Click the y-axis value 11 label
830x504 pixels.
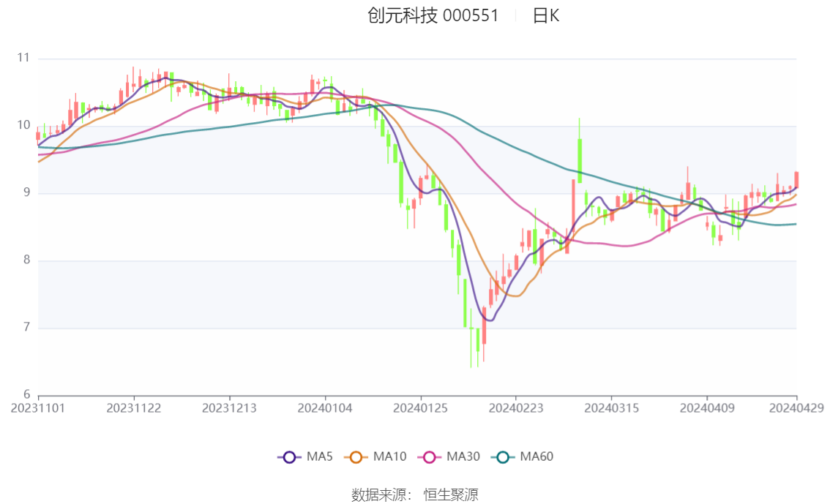click(x=23, y=58)
